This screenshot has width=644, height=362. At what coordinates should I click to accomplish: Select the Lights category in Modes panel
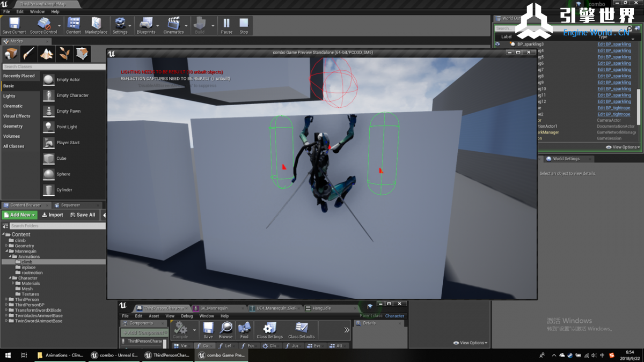(x=9, y=96)
